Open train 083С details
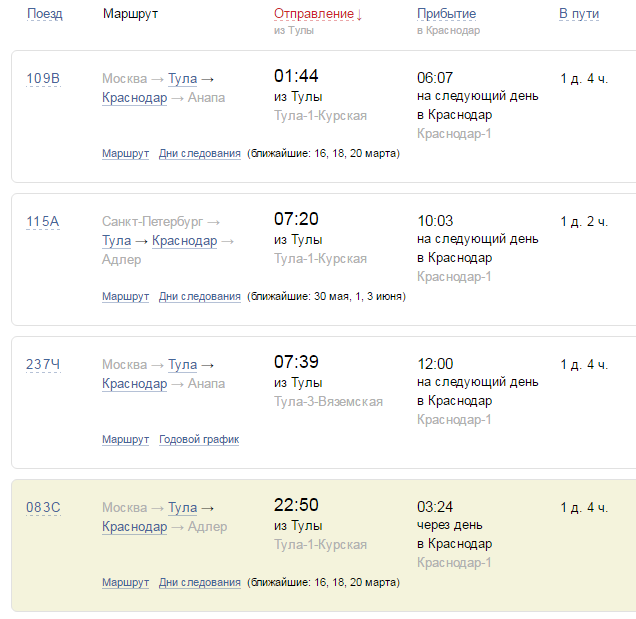 (43, 507)
